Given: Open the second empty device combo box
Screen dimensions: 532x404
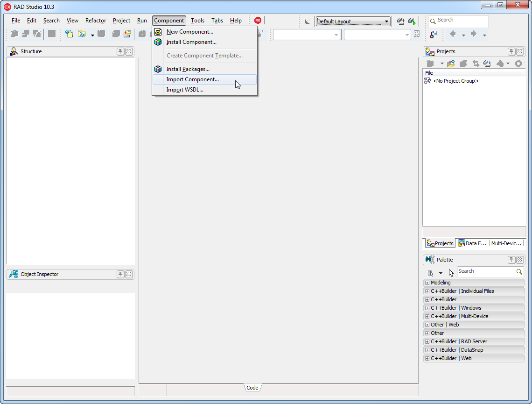Looking at the screenshot, I should pos(377,35).
